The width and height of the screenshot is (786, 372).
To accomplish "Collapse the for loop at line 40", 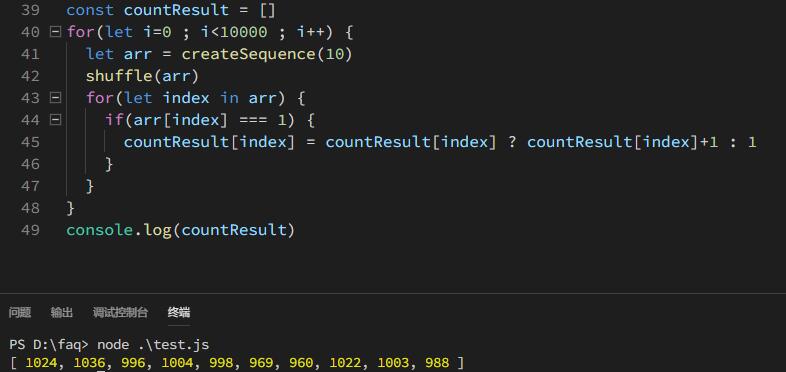I will click(55, 33).
